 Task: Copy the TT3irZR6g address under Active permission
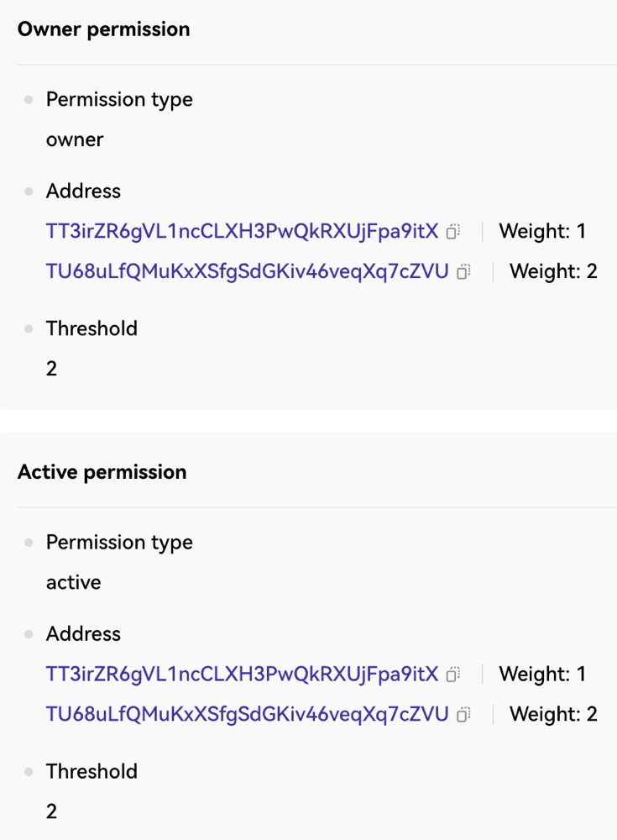(453, 674)
